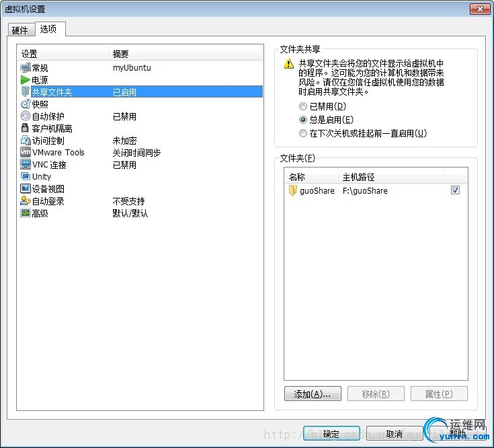
Task: Select the VMware Tools settings row
Action: pyautogui.click(x=140, y=152)
